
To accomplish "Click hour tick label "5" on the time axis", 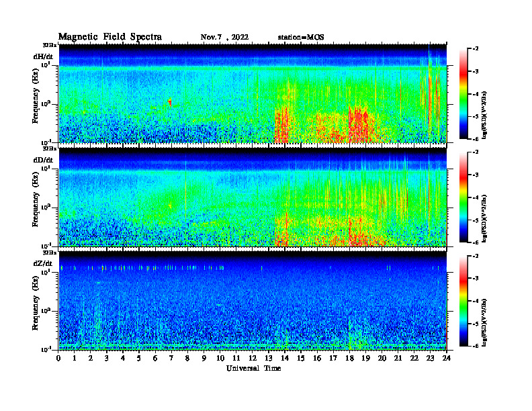I will click(x=139, y=358).
